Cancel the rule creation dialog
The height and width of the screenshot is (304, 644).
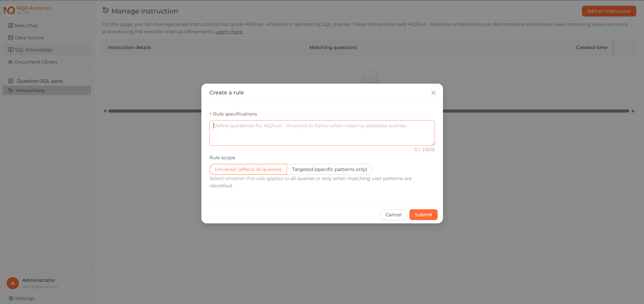[x=393, y=215]
